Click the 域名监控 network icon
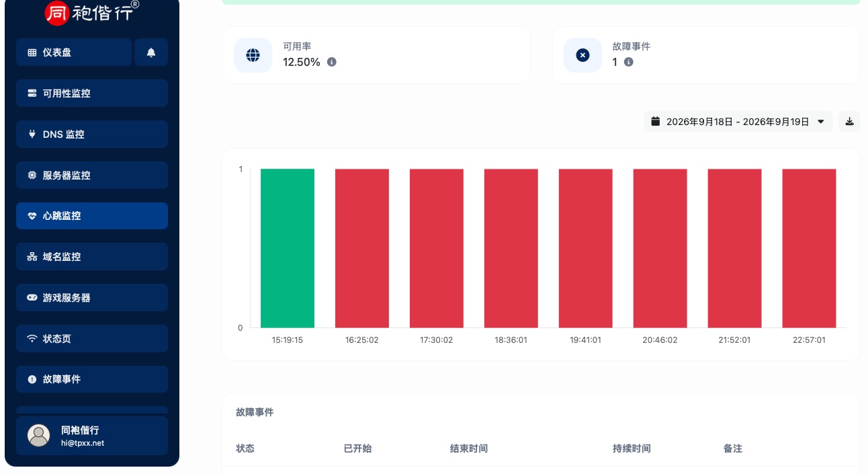This screenshot has height=474, width=868. point(32,257)
